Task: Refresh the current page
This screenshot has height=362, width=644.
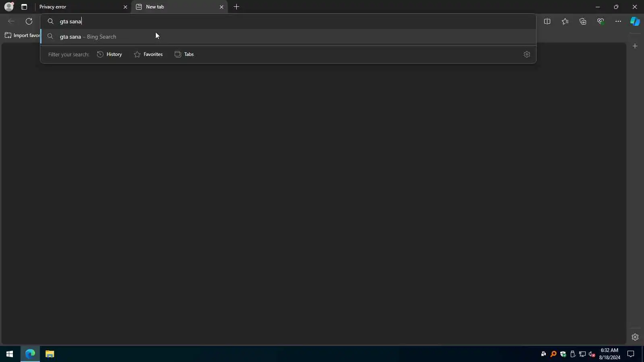Action: click(29, 21)
